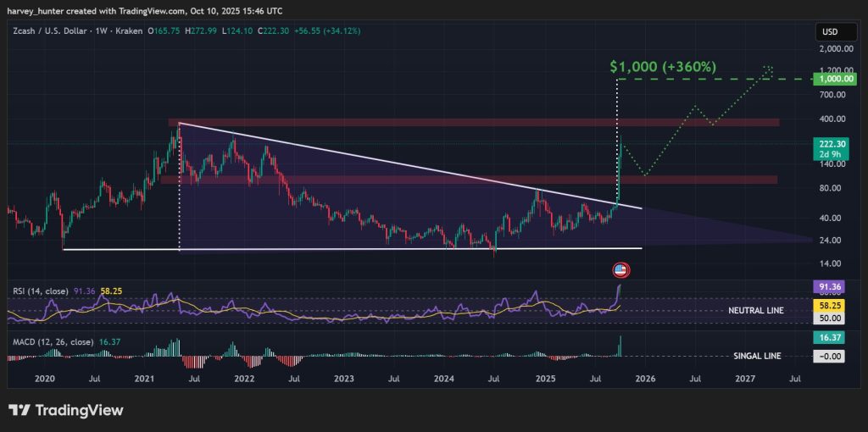Click the 2026 label on time axis
Viewport: 868px width, 432px height.
click(644, 379)
